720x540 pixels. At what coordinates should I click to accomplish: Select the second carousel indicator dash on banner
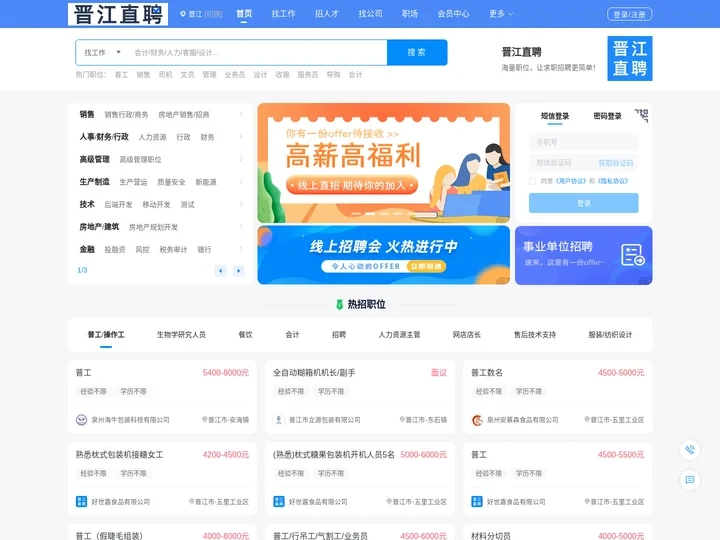[370, 214]
